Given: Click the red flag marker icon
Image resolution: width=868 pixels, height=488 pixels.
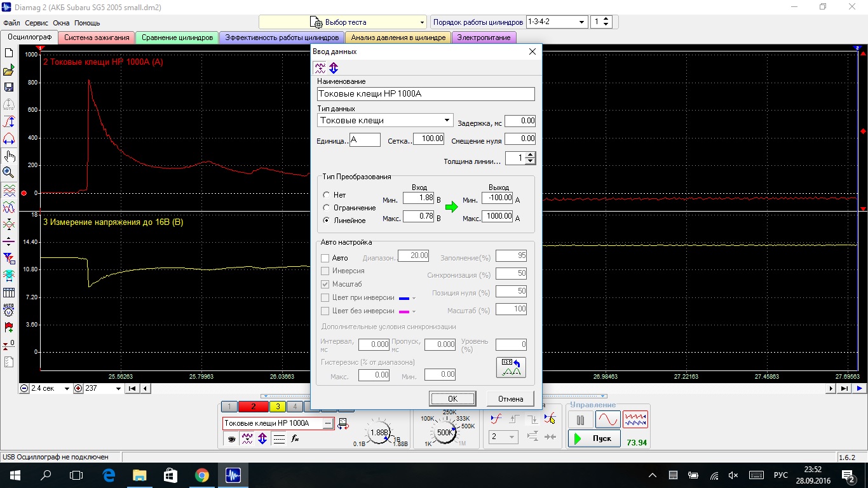Looking at the screenshot, I should click(x=9, y=327).
